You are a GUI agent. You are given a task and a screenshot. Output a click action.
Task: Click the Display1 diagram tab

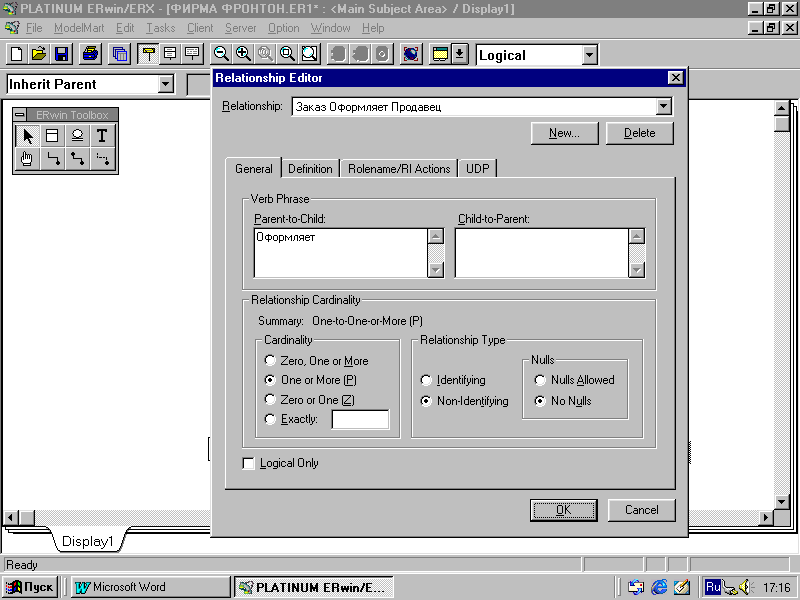(87, 541)
